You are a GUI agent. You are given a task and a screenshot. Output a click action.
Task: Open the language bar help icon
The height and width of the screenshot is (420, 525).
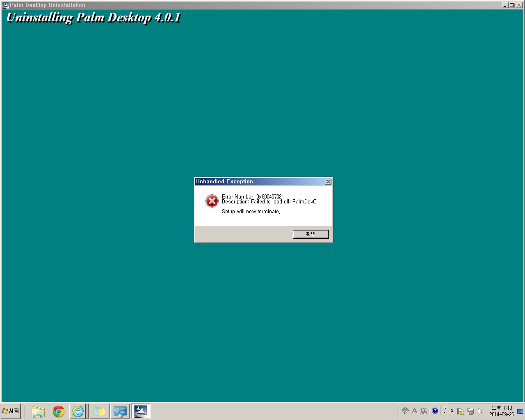435,411
